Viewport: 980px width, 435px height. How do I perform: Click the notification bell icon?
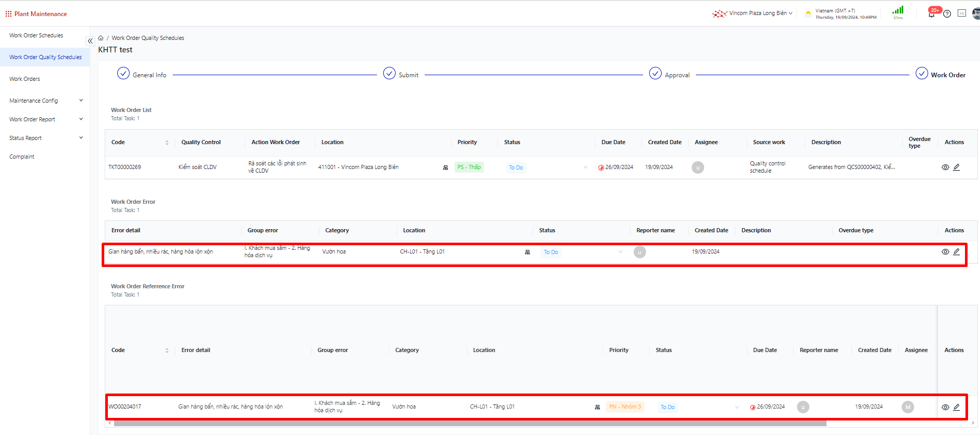pos(932,14)
